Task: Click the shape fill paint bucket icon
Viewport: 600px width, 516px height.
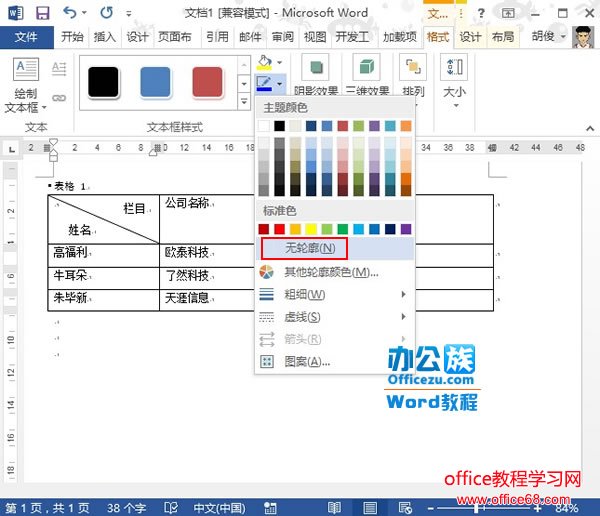Action: coord(264,62)
